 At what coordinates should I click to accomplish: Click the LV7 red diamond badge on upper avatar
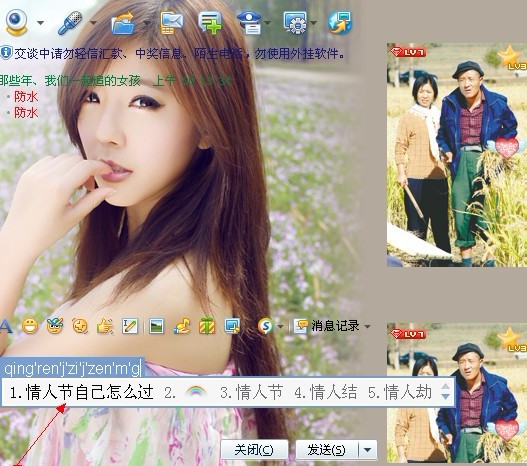(x=408, y=52)
